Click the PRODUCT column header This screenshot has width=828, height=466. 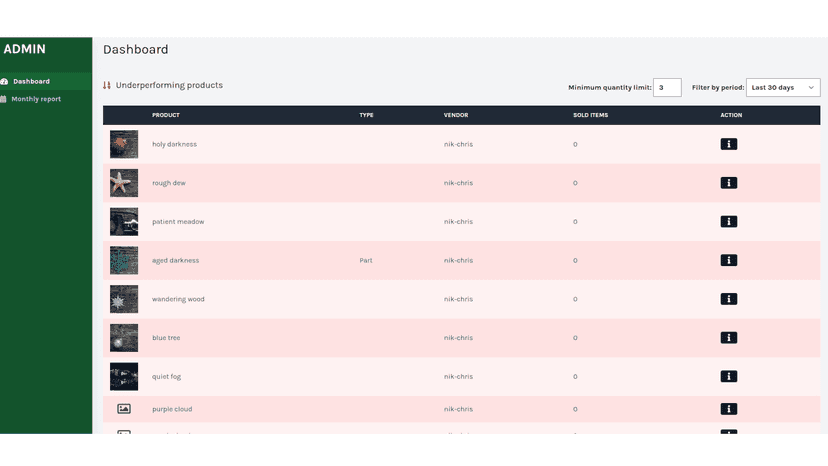point(166,115)
